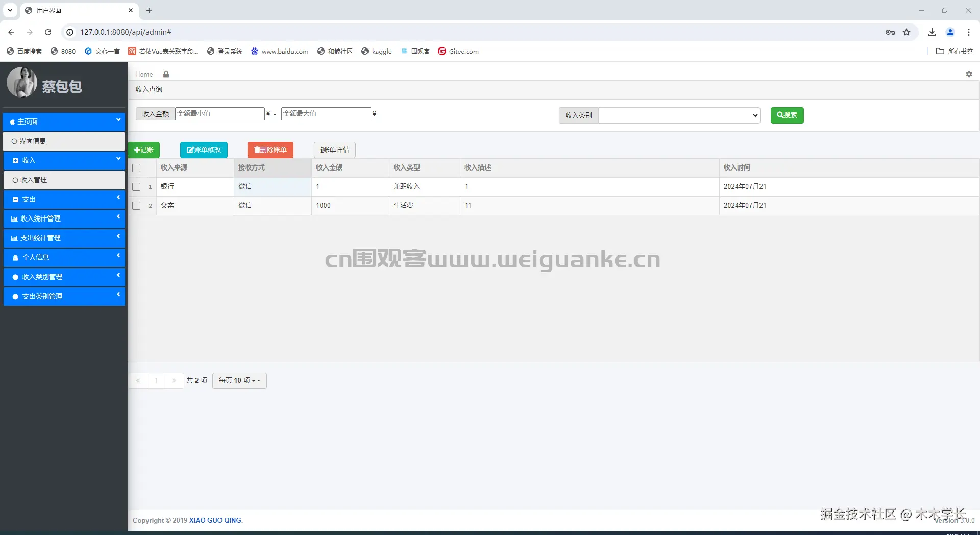This screenshot has width=980, height=535.
Task: Collapse the 收入 sidebar section
Action: 64,160
